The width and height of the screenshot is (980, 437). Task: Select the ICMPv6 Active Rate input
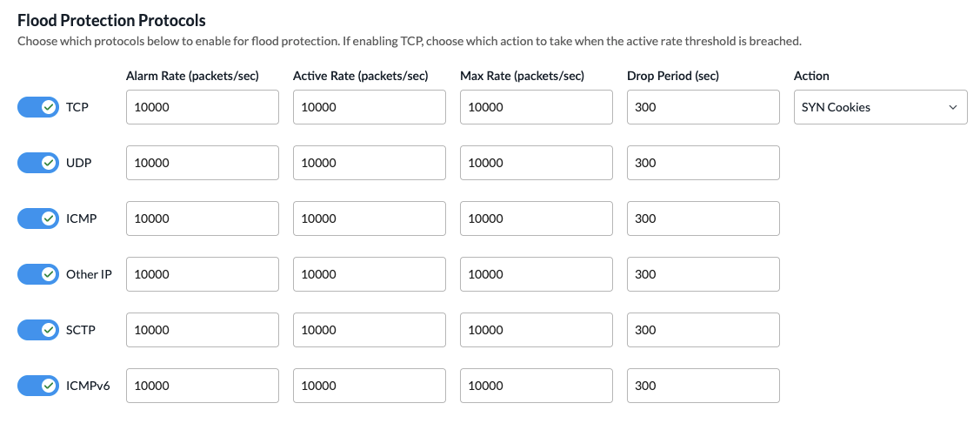click(x=370, y=386)
